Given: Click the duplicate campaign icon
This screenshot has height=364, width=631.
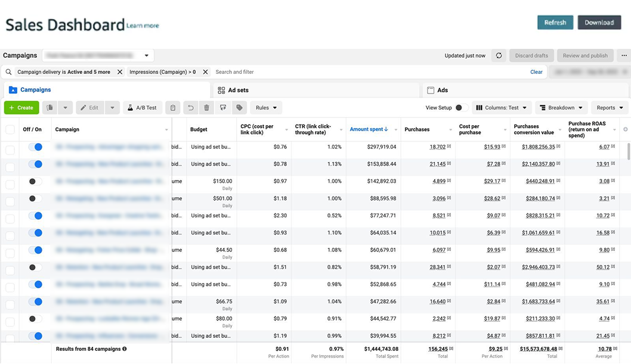Looking at the screenshot, I should (50, 108).
